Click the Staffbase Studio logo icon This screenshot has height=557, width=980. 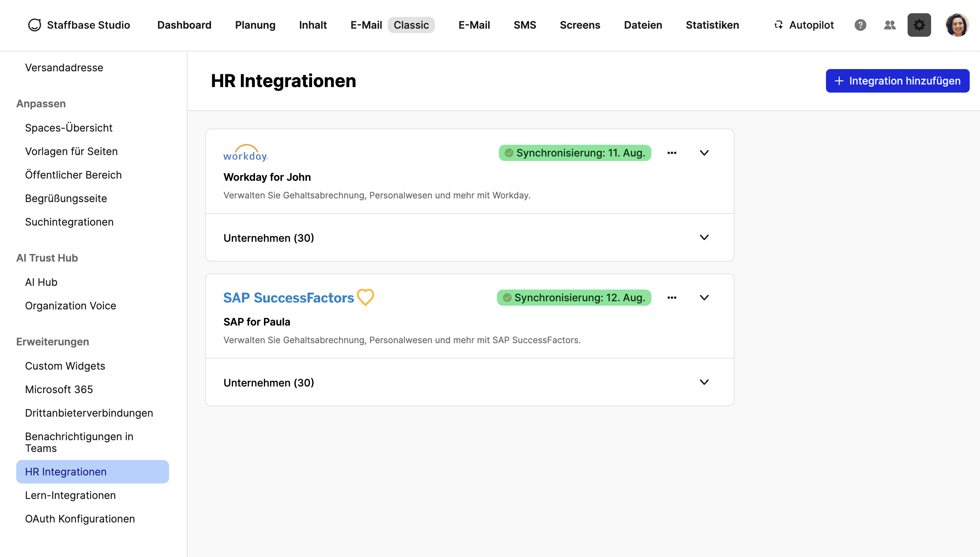[x=35, y=25]
